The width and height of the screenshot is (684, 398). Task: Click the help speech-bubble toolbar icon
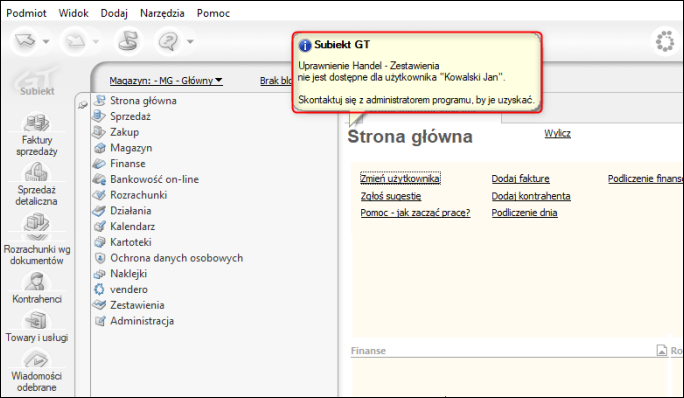coord(168,41)
